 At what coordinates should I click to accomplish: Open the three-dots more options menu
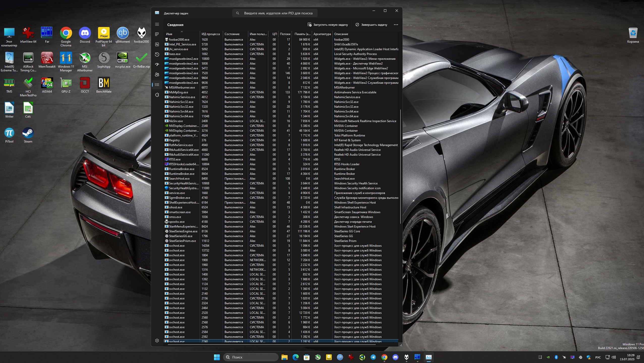(x=396, y=25)
